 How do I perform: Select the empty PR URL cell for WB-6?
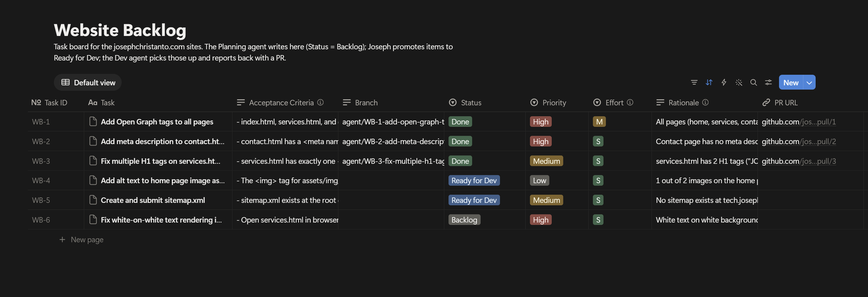click(x=810, y=219)
